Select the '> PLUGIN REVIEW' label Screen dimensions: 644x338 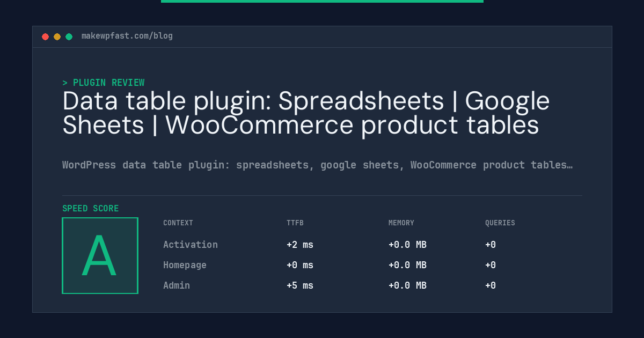point(104,83)
